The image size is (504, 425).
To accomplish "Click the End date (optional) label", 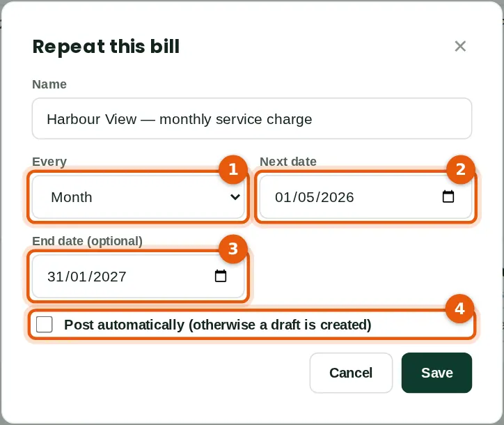I will (87, 241).
